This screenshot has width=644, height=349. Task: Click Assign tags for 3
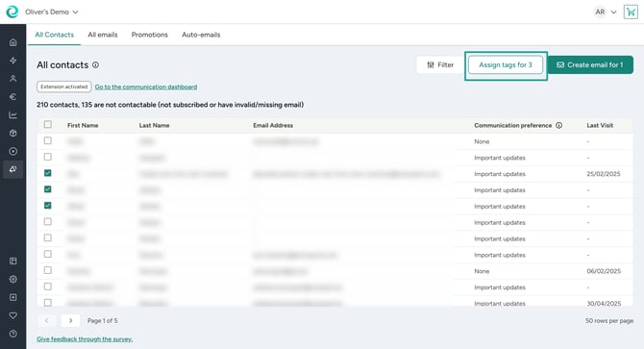point(506,64)
